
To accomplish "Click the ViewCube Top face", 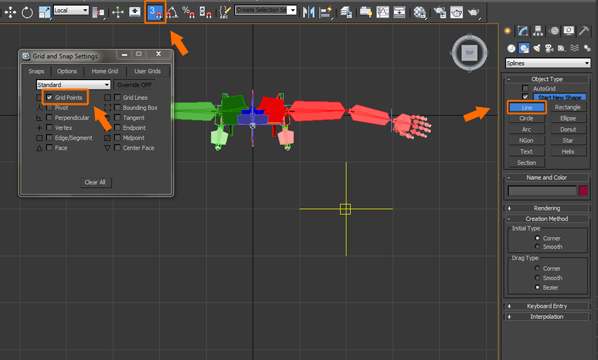I will pos(469,53).
